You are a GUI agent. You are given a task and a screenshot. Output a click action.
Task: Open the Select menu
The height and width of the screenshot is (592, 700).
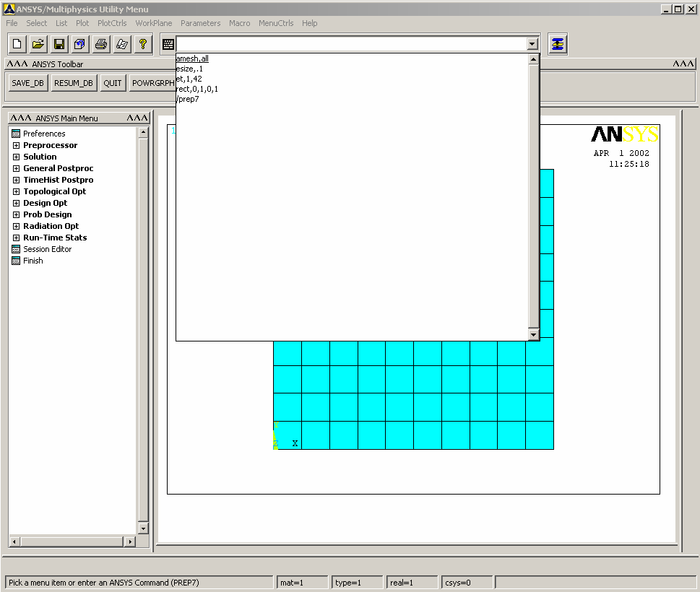point(36,23)
